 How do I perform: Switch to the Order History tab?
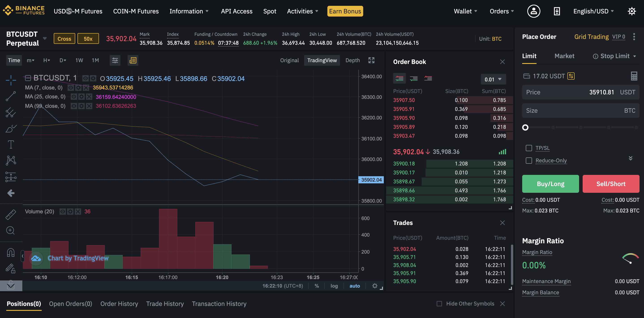point(119,304)
